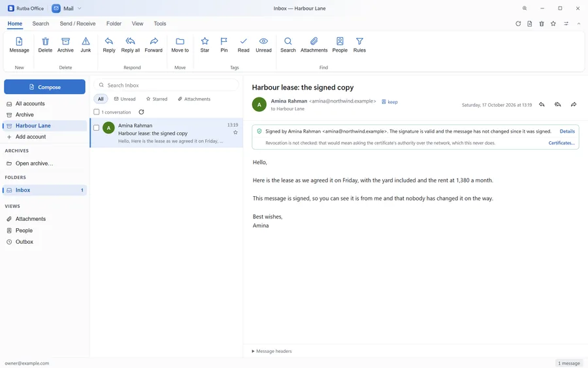Open the Archive sidebar entry
This screenshot has height=368, width=588.
(x=44, y=114)
